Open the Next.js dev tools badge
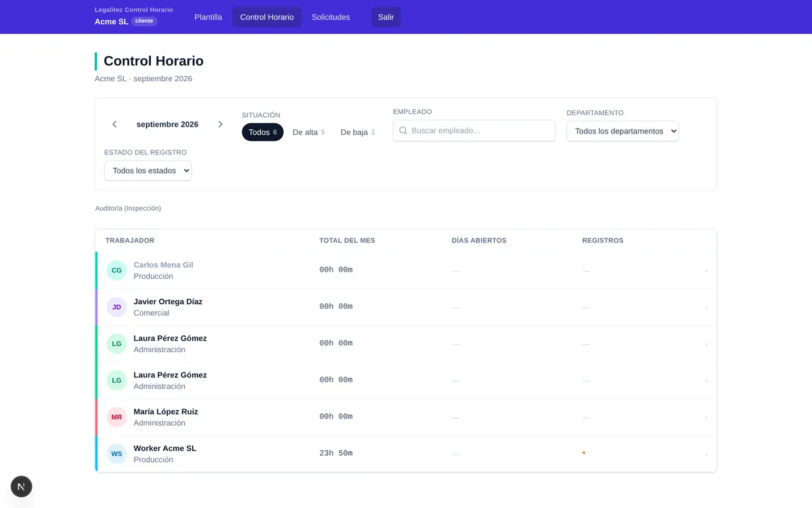The height and width of the screenshot is (508, 812). point(22,486)
